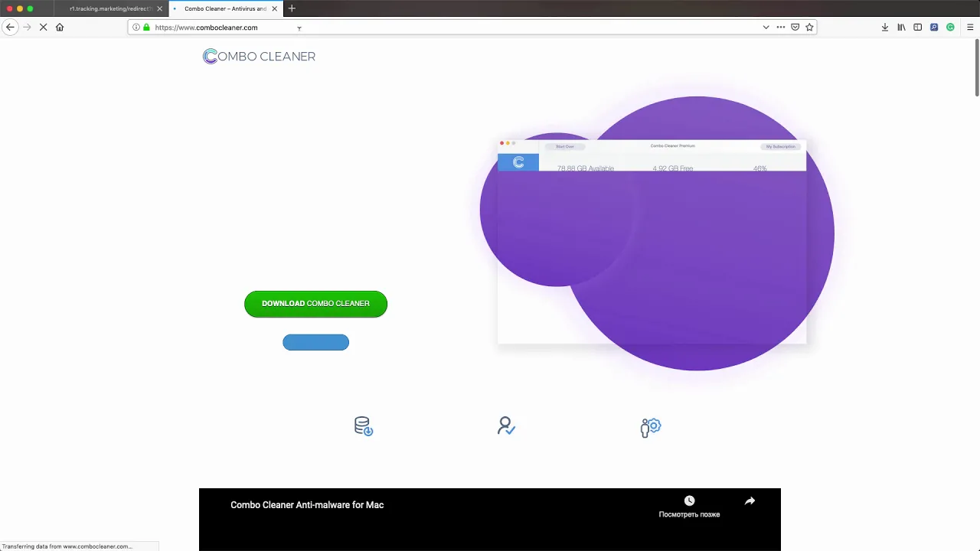
Task: Click the Combo Cleaner logo
Action: pyautogui.click(x=259, y=56)
